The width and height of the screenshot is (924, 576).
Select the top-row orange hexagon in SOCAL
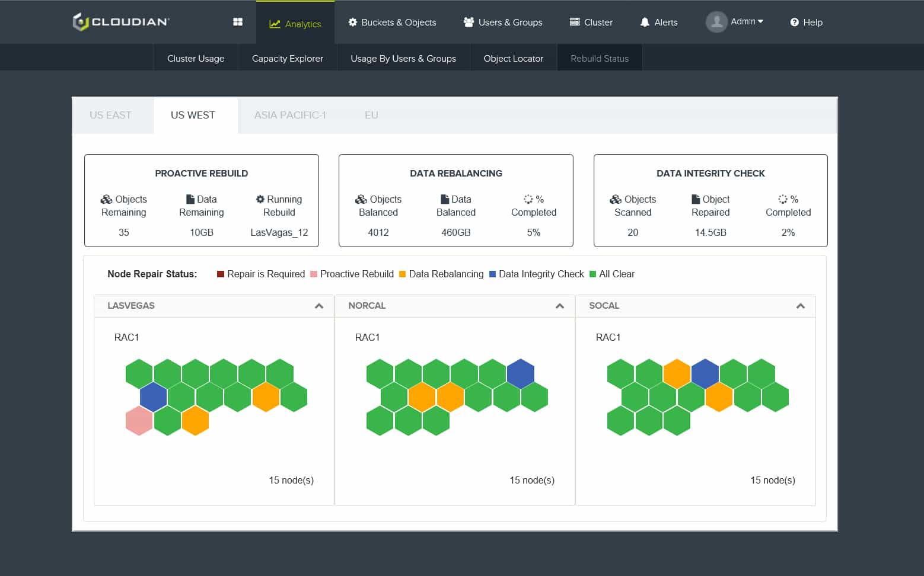coord(677,373)
